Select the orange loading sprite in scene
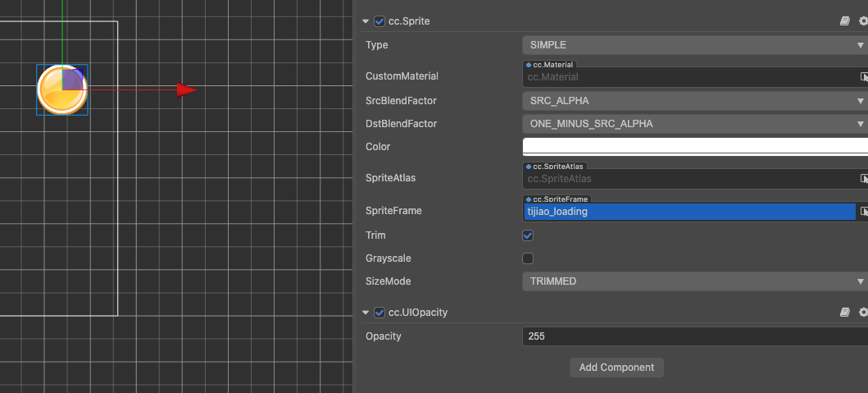This screenshot has width=868, height=393. pyautogui.click(x=61, y=89)
